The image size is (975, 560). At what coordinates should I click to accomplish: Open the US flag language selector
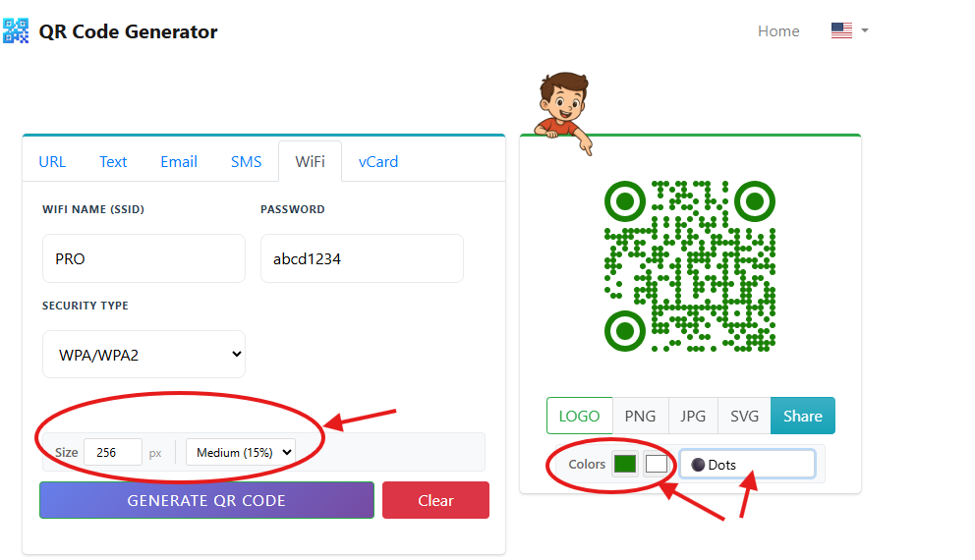[849, 30]
